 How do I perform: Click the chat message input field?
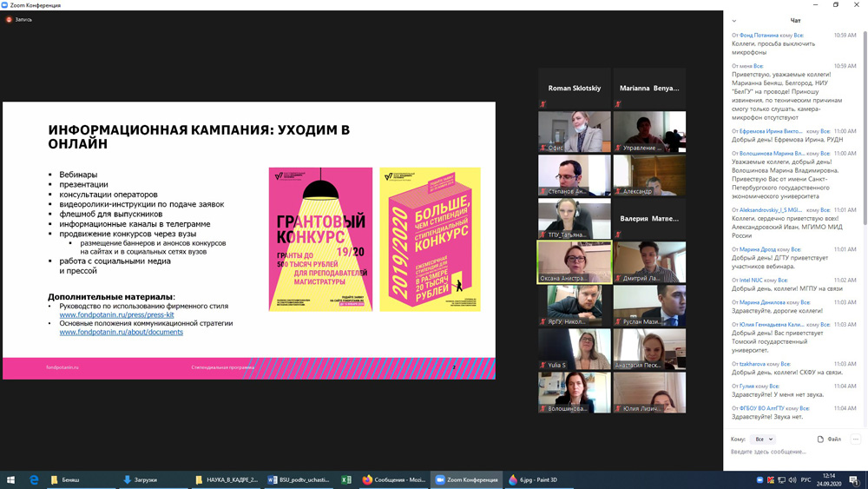(790, 453)
